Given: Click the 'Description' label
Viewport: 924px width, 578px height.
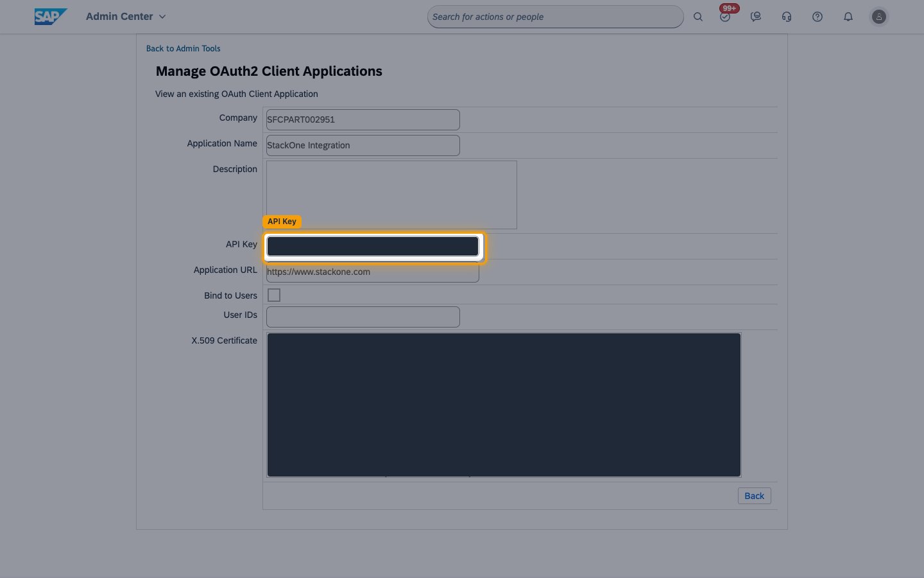Looking at the screenshot, I should pos(235,169).
